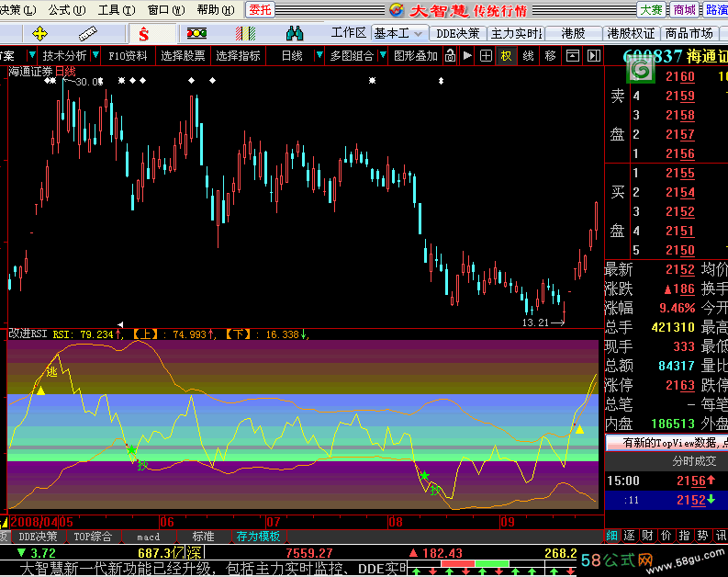Click the window panel layout icon

tap(573, 56)
